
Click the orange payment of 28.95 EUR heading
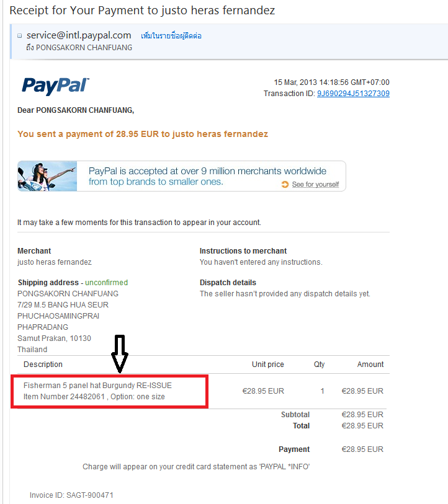[143, 134]
